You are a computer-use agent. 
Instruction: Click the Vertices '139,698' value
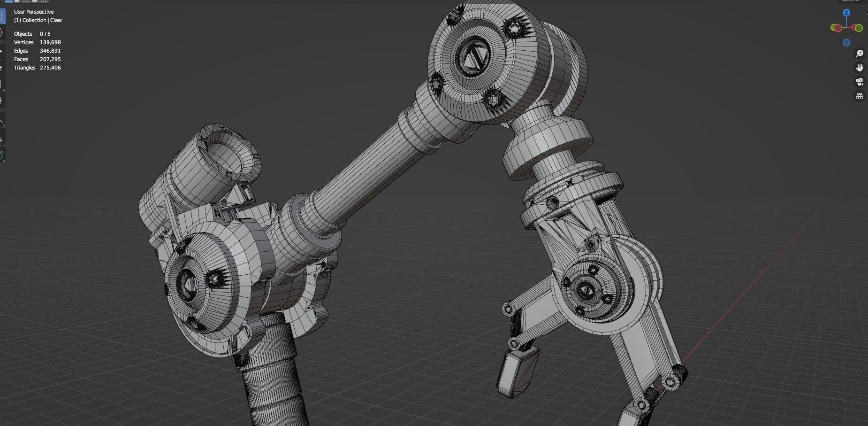50,42
